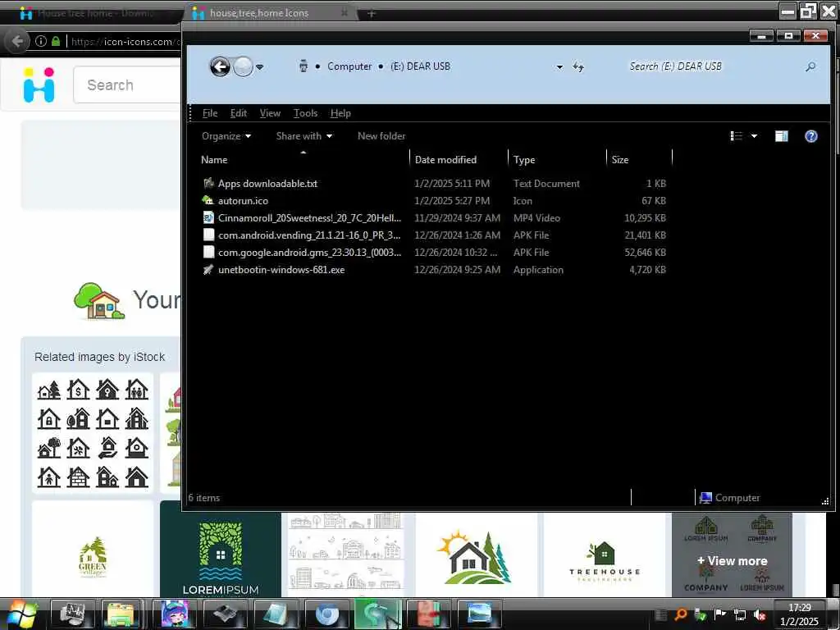The width and height of the screenshot is (840, 630).
Task: Go back in the Explorer window
Action: coord(220,67)
